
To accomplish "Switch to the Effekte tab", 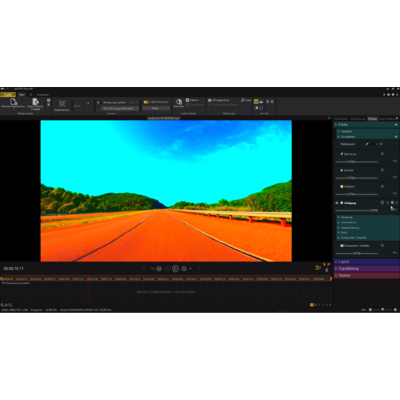I will [372, 119].
